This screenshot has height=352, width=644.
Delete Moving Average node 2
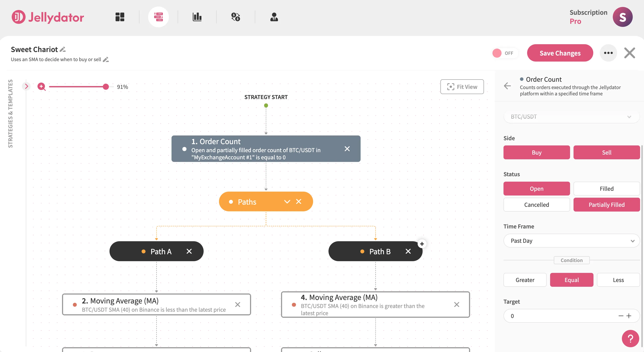tap(237, 305)
